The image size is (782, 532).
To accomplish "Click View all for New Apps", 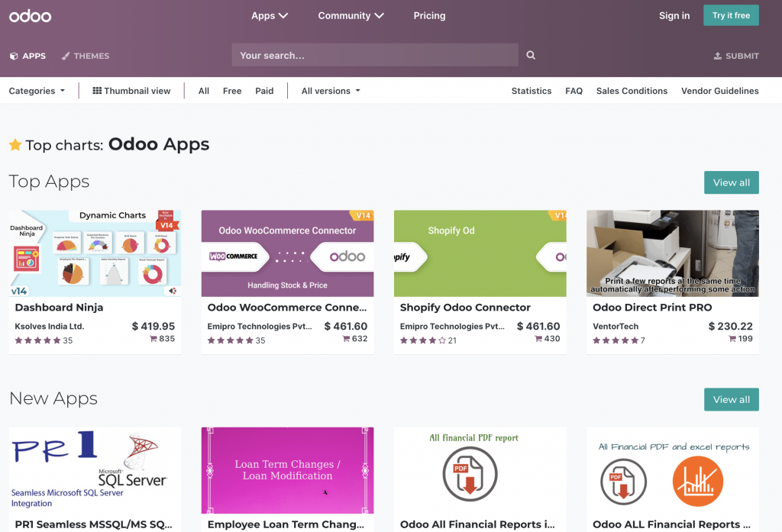I will 731,399.
